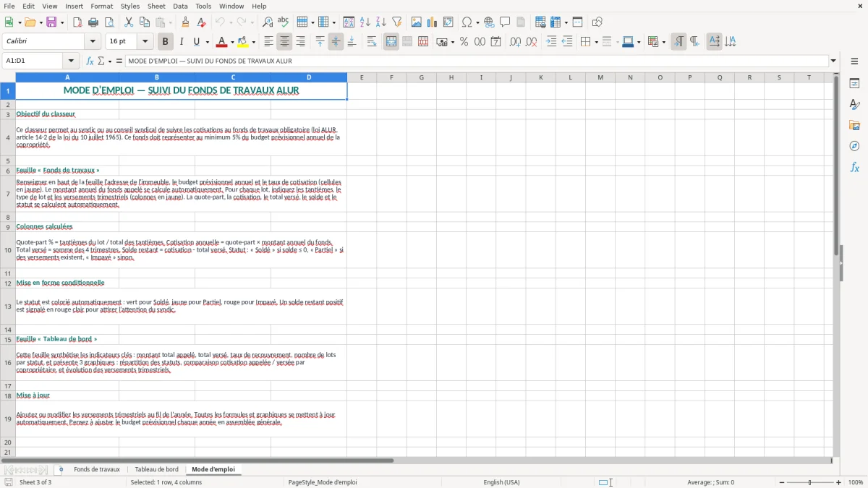Screen dimensions: 868x488
Task: Click the zoom out minus button
Action: [782, 482]
